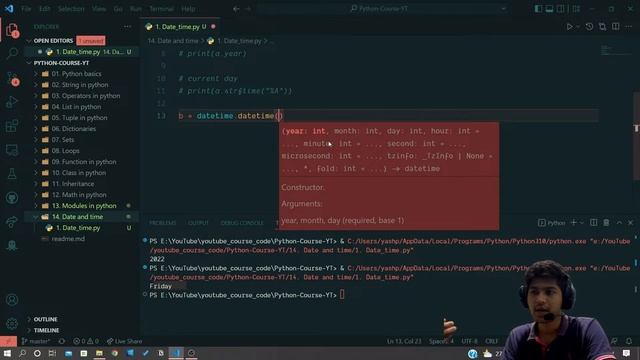This screenshot has height=360, width=640.
Task: Open the Manage gear icon
Action: (x=12, y=324)
